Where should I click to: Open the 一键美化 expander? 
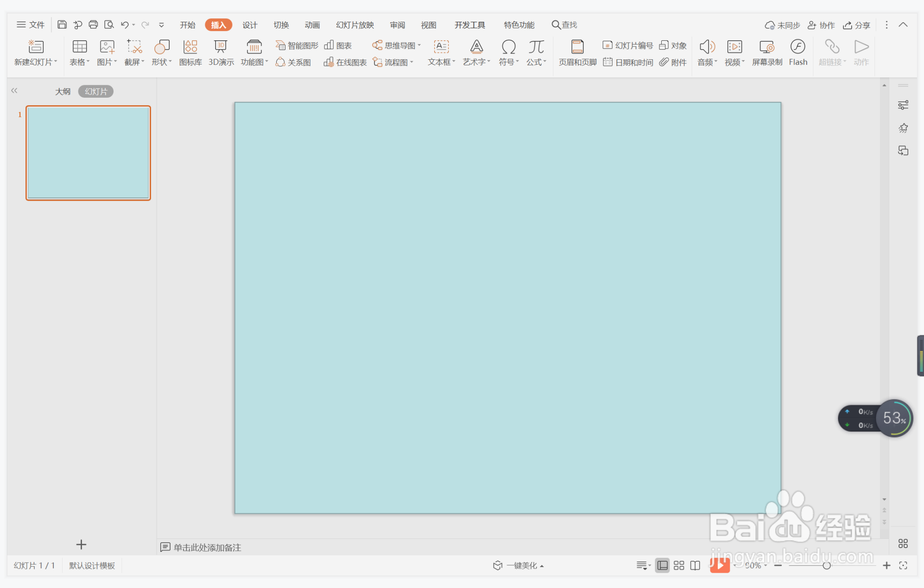point(542,566)
